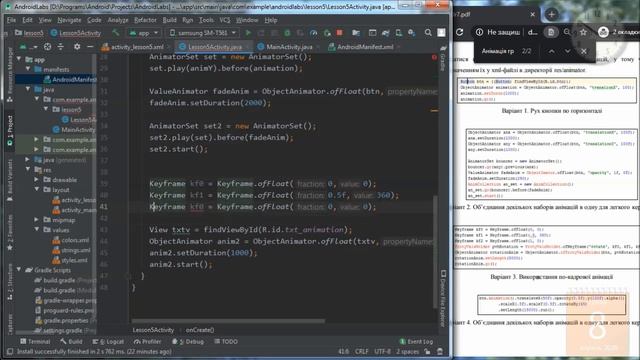The image size is (640, 360).
Task: Open the Refactor menu
Action: pyautogui.click(x=145, y=20)
